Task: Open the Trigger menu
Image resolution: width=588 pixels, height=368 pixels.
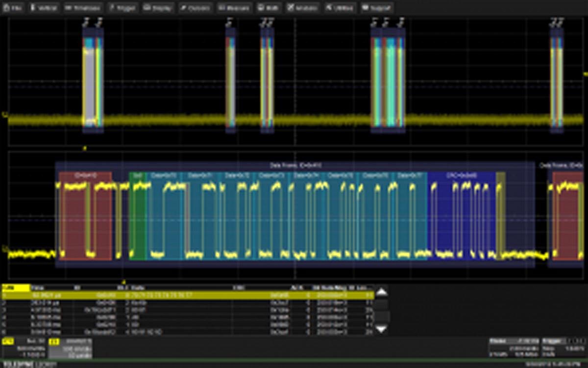Action: click(122, 8)
